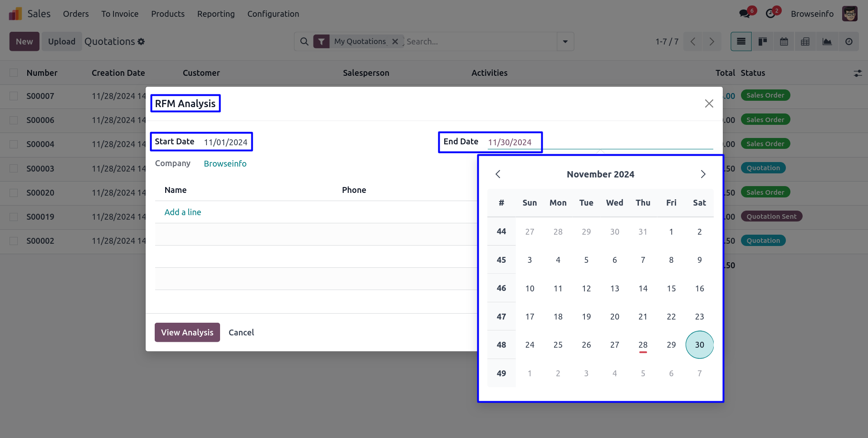Image resolution: width=868 pixels, height=438 pixels.
Task: Open the Activity clock view
Action: (848, 42)
